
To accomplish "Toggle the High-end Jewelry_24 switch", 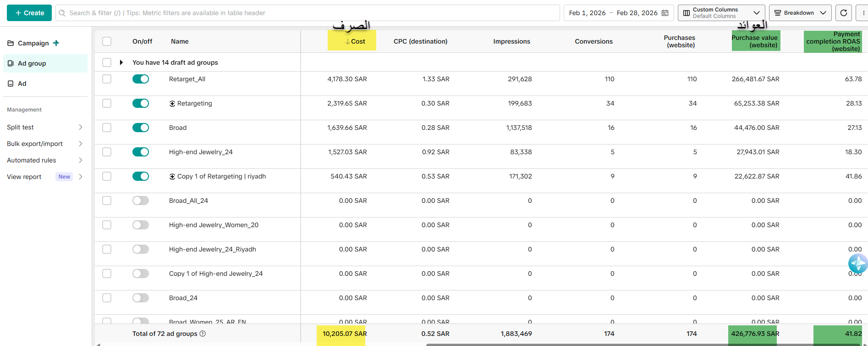I will [141, 152].
